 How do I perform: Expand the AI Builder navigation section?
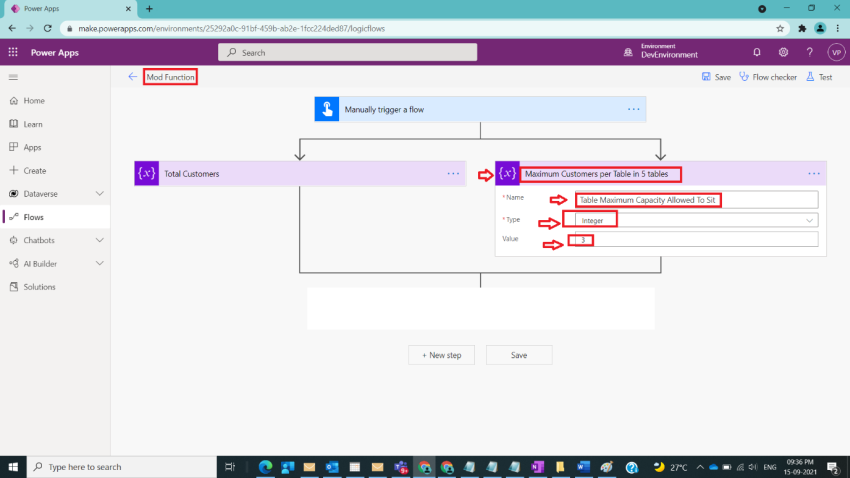[100, 263]
